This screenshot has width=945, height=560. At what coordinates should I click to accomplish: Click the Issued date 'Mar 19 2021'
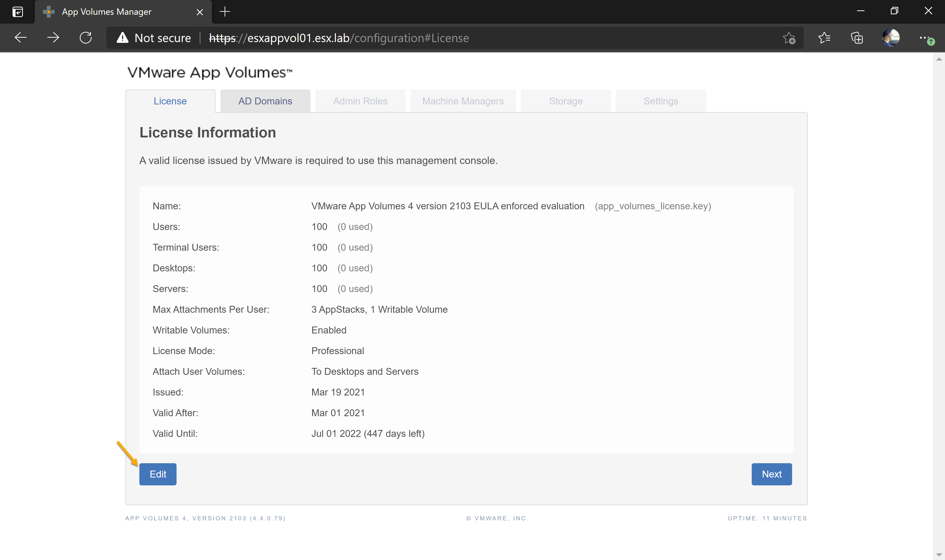point(338,393)
